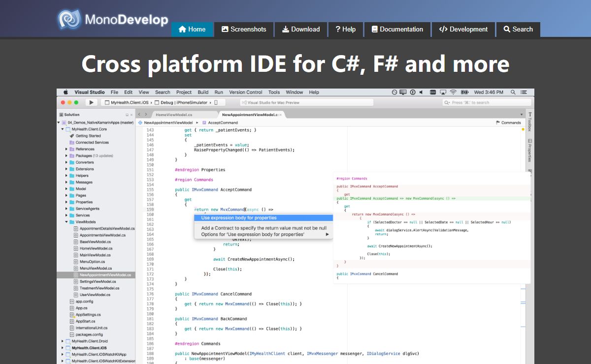Expand the MyHealth.Client.Droid project

coord(62,341)
